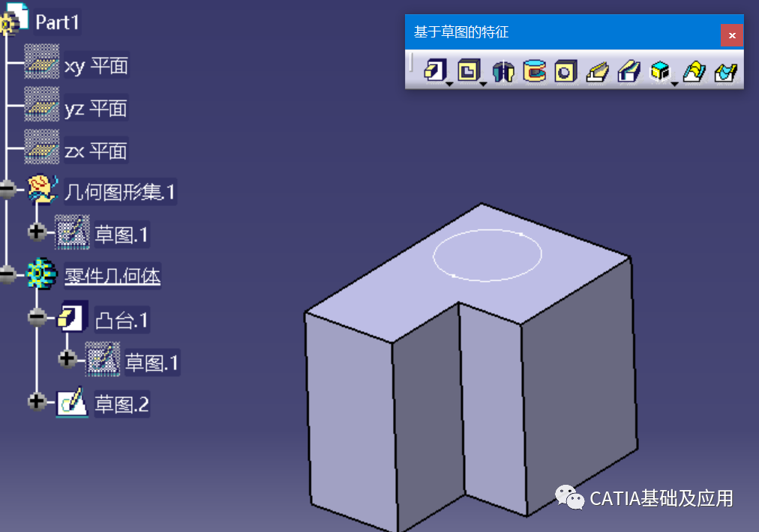
Task: Expand the 草图.2 node
Action: click(x=37, y=401)
